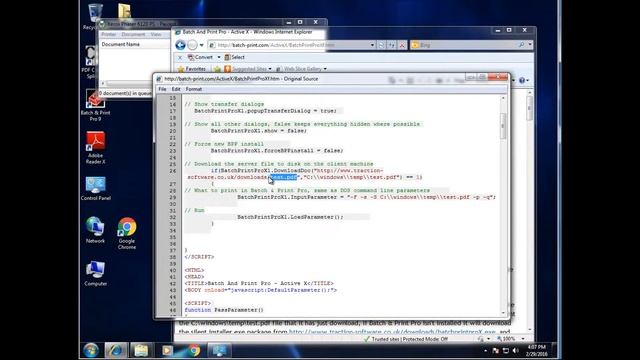This screenshot has width=640, height=360.
Task: Click the LoadParameter() call on line 32
Action: point(290,217)
